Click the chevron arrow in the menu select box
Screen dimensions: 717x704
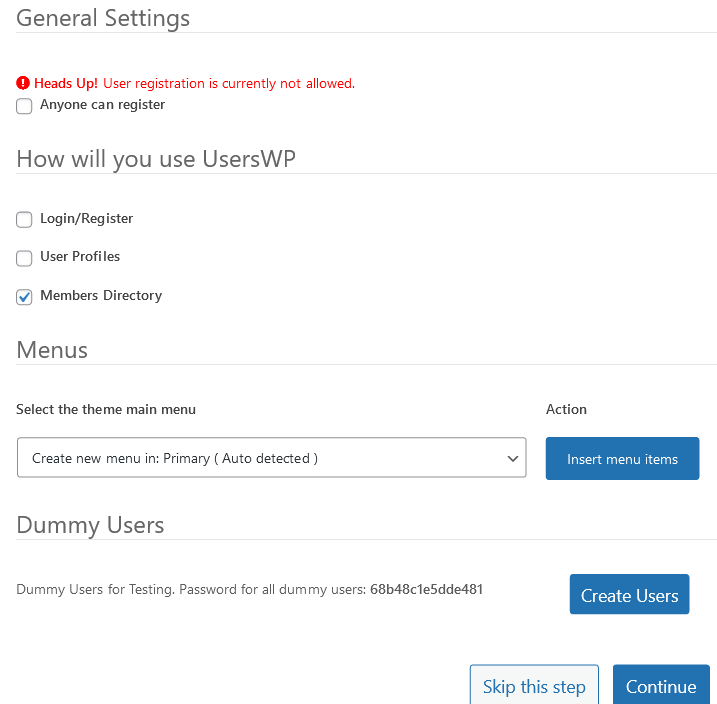513,458
